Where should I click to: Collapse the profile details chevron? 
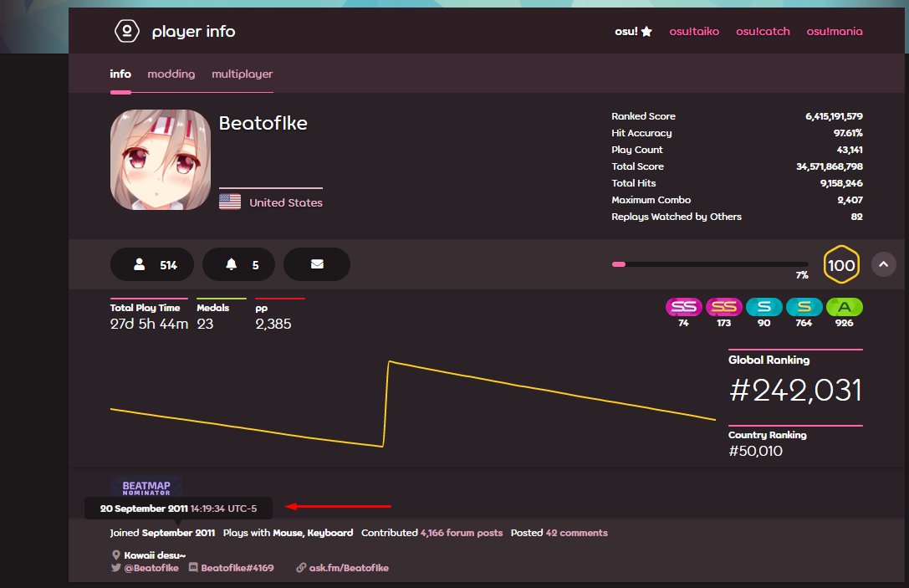(883, 264)
